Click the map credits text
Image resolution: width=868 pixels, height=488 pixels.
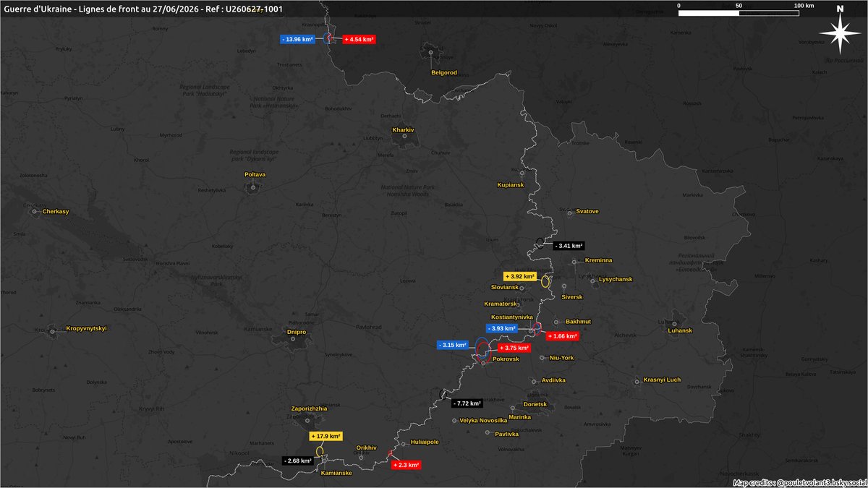799,482
